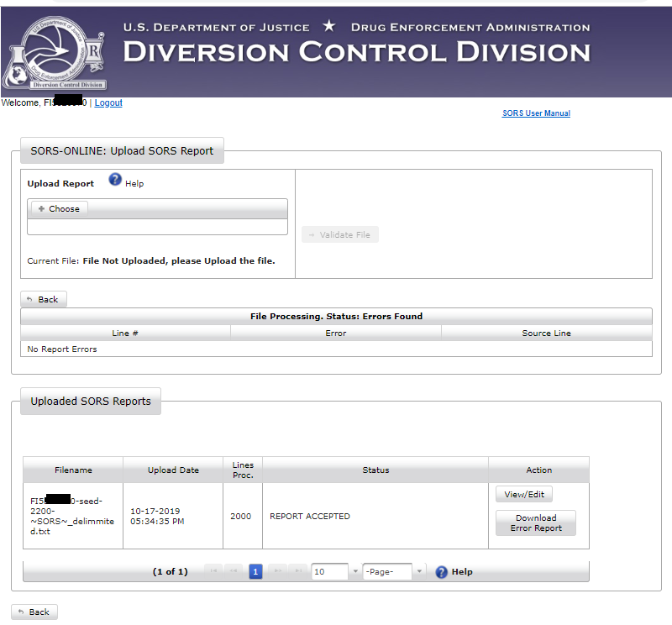Click the Validate File button
The width and height of the screenshot is (672, 625).
coord(340,234)
